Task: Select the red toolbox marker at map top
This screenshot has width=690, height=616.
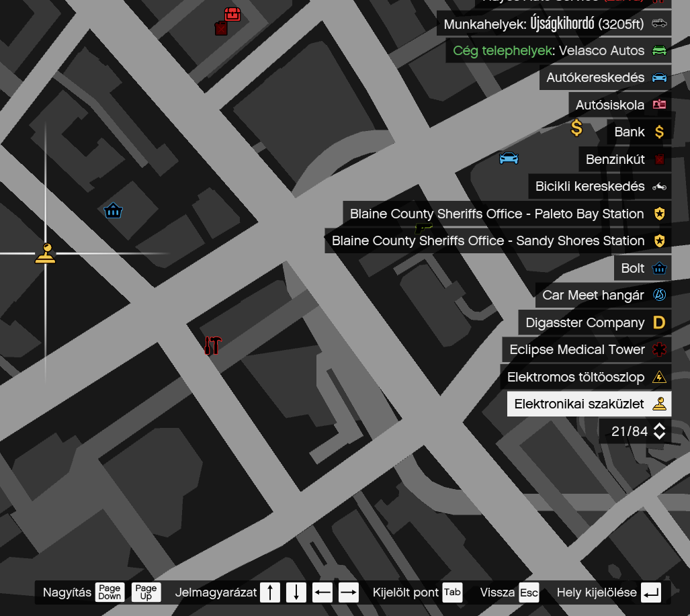Action: (232, 13)
